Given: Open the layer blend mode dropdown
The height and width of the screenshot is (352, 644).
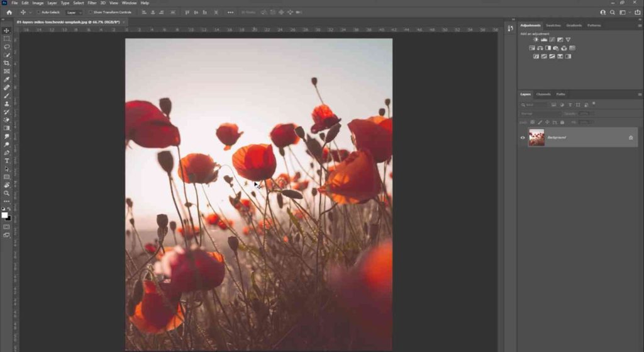Looking at the screenshot, I should (540, 113).
